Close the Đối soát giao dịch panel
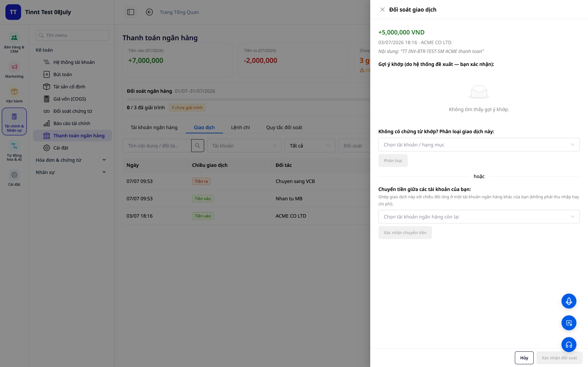The height and width of the screenshot is (367, 588). 382,10
